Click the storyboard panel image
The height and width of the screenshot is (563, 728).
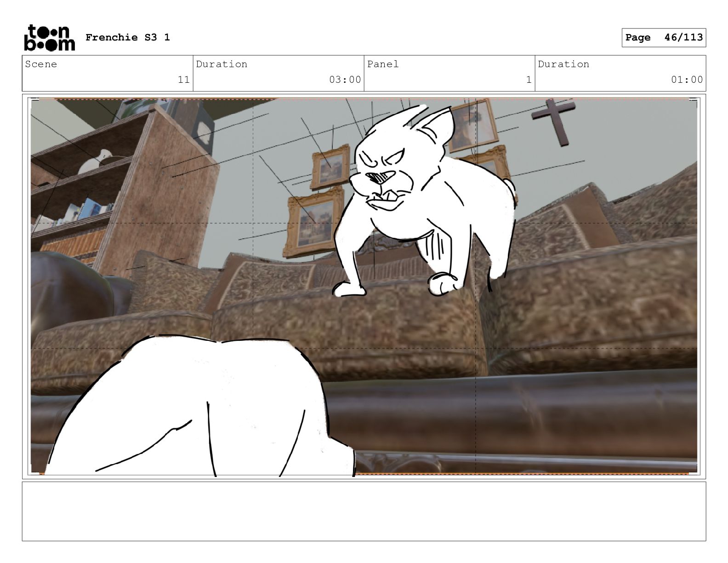pyautogui.click(x=364, y=287)
